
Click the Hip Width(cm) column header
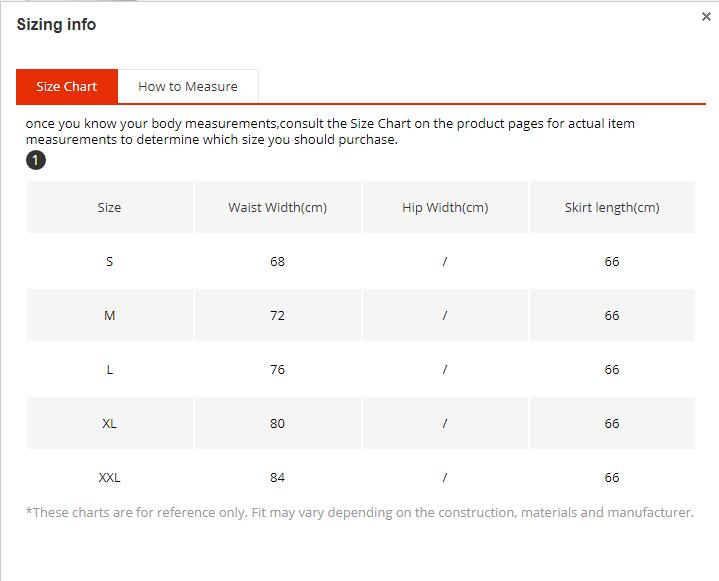445,208
